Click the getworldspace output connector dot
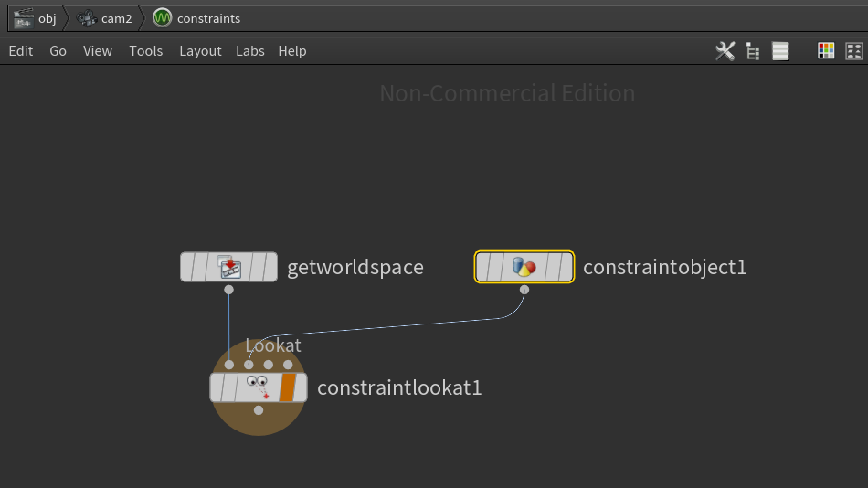Image resolution: width=868 pixels, height=488 pixels. pyautogui.click(x=228, y=290)
